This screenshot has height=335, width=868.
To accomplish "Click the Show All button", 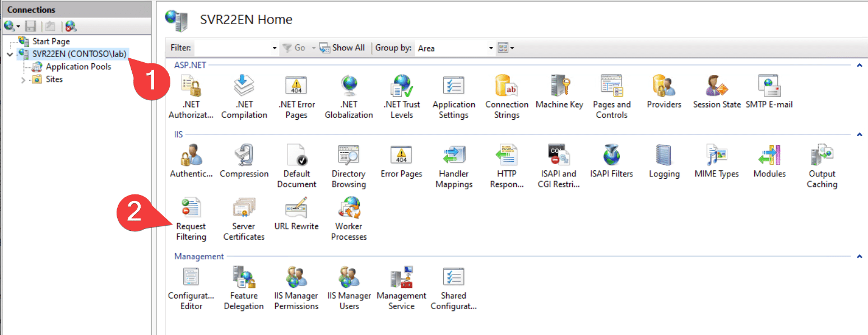I will click(342, 48).
